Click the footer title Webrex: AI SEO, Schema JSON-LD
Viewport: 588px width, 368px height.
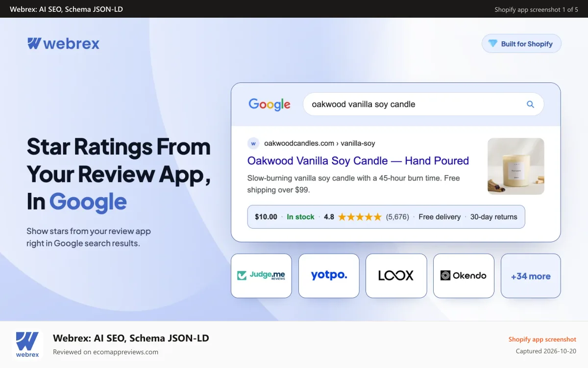pyautogui.click(x=131, y=338)
